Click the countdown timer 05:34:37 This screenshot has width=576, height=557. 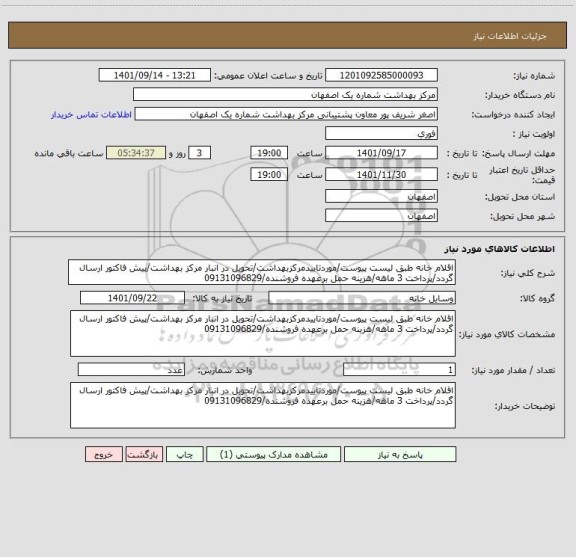[136, 153]
